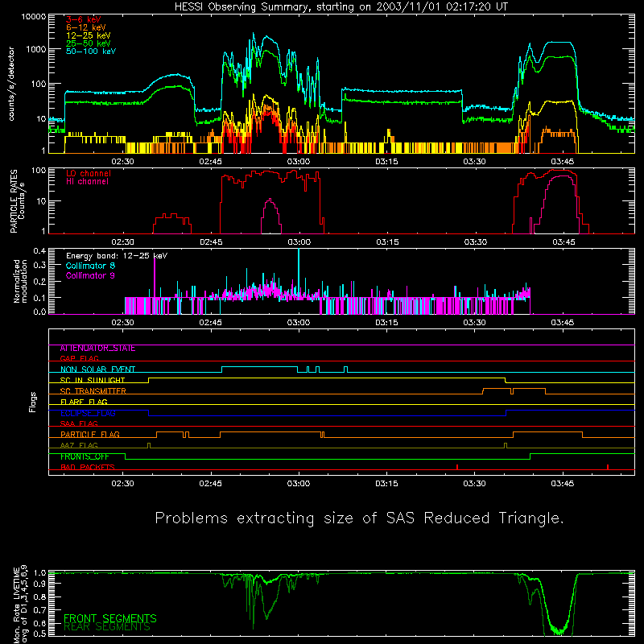Click the 0.9 value on livetime axis

pyautogui.click(x=39, y=583)
